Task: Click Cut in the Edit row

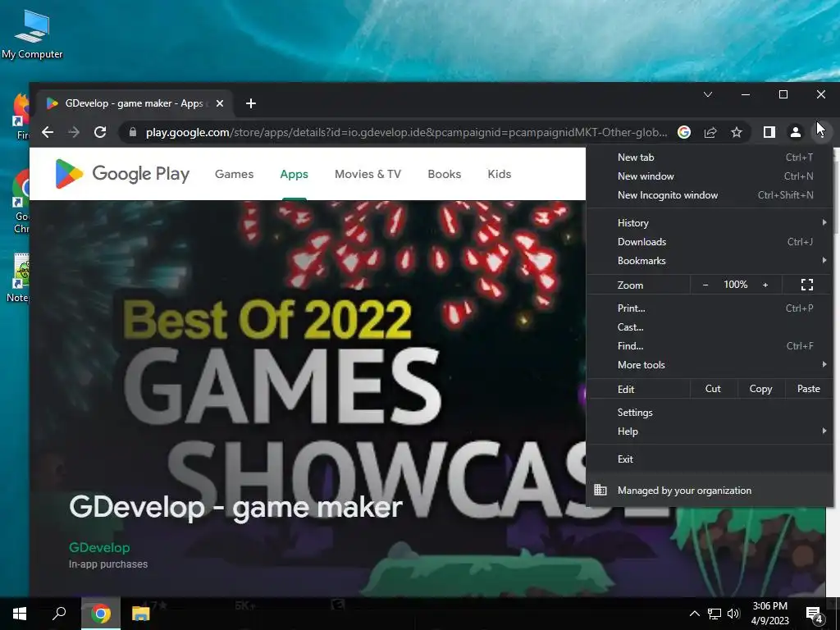Action: [713, 389]
